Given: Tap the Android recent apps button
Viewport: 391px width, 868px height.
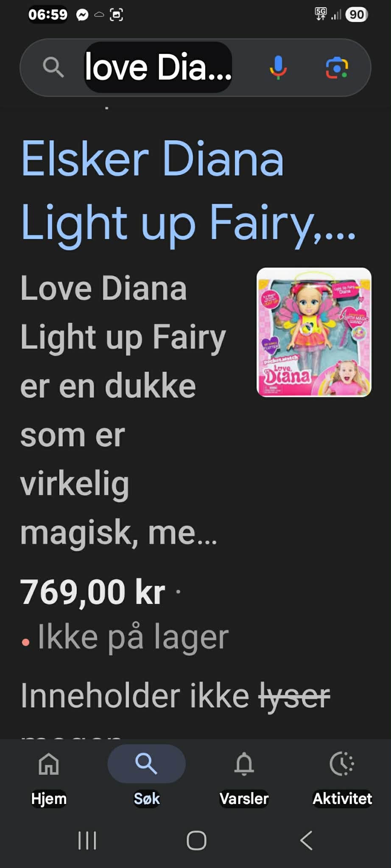Looking at the screenshot, I should point(87,840).
